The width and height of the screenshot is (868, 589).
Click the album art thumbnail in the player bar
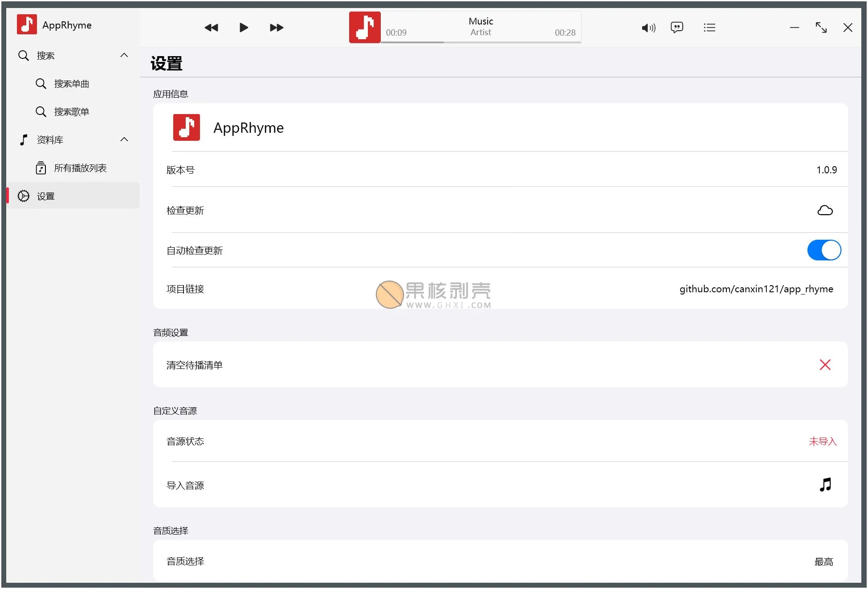[x=365, y=27]
